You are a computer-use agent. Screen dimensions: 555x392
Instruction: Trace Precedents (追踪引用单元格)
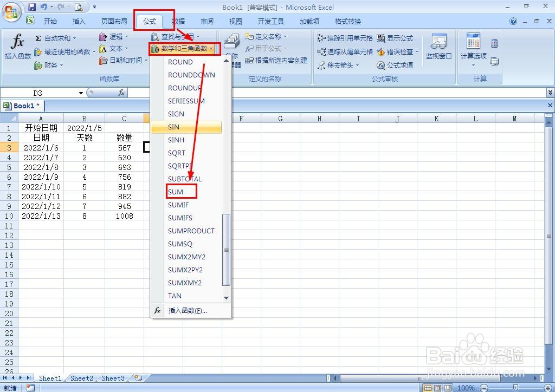point(345,38)
